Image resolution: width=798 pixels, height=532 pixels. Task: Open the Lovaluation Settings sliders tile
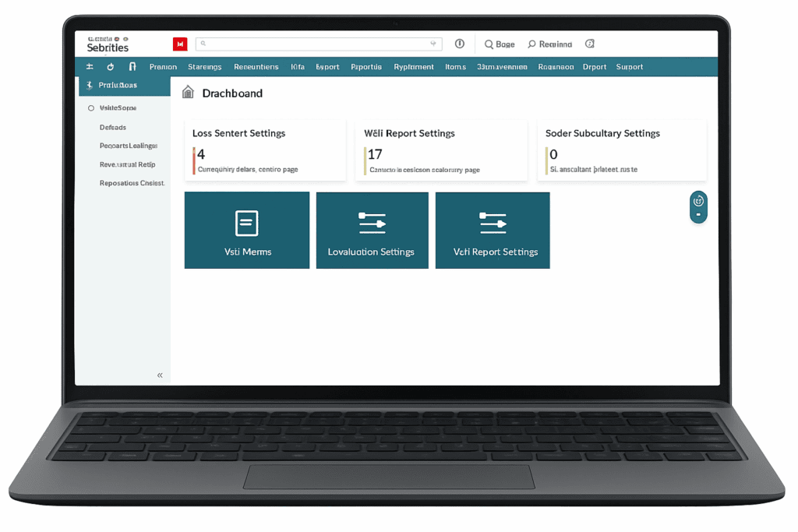[372, 230]
